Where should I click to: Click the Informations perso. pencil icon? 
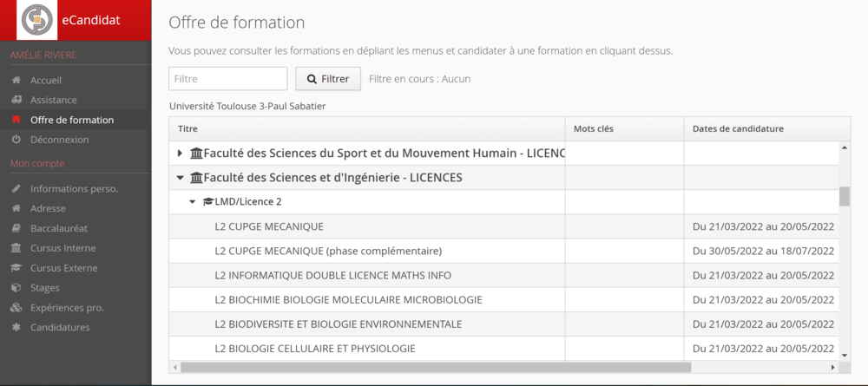(x=16, y=189)
